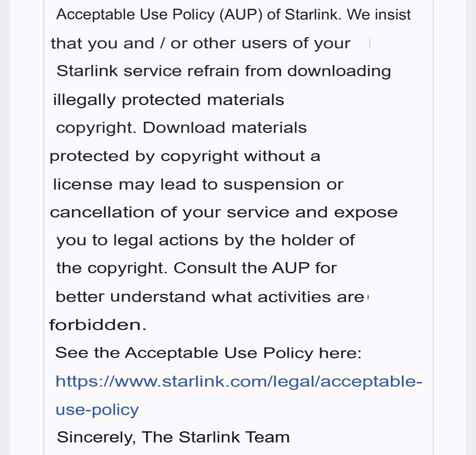Click the word 'downloading' in the message
This screenshot has width=476, height=455.
click(x=339, y=71)
